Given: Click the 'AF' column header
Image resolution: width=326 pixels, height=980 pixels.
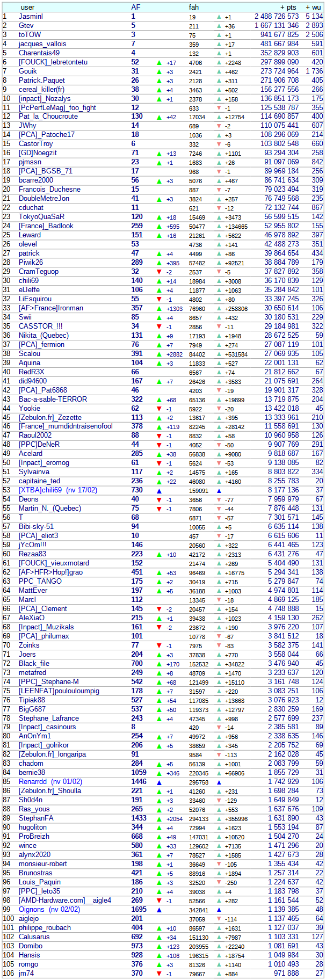Looking at the screenshot, I should coord(136,8).
